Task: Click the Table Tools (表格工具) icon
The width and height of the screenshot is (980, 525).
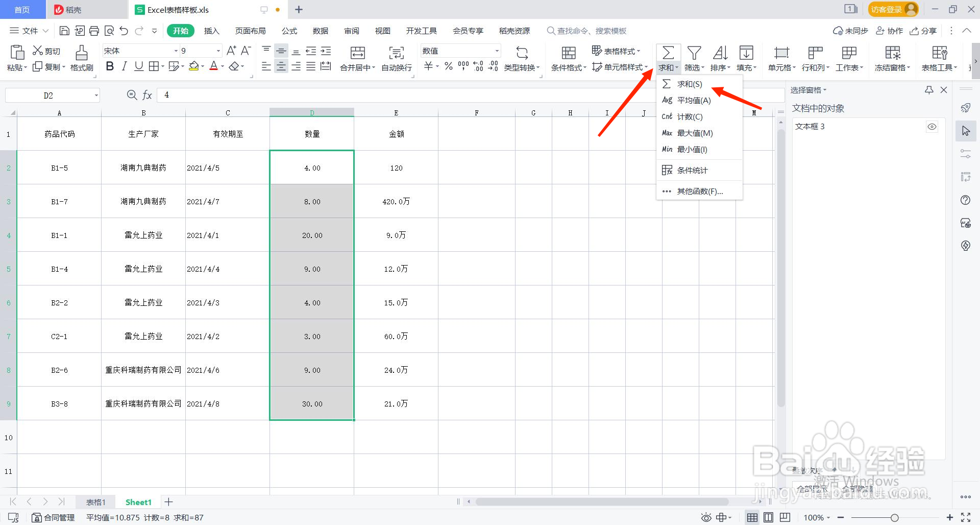Action: coord(940,53)
